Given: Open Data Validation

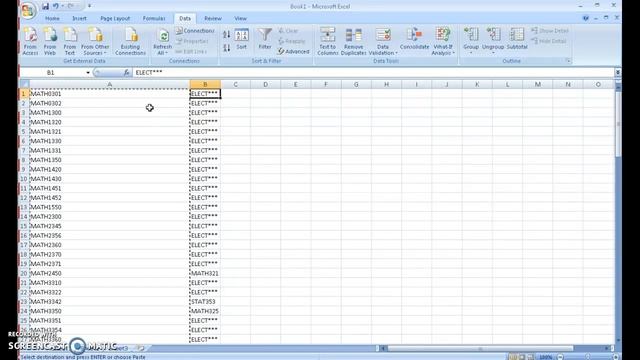Looking at the screenshot, I should point(383,41).
